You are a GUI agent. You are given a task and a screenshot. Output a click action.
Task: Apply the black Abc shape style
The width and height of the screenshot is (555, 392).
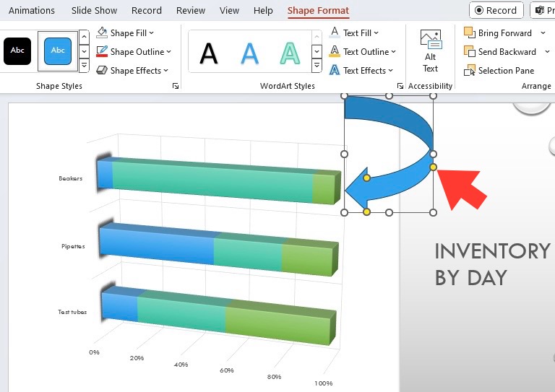tap(17, 51)
